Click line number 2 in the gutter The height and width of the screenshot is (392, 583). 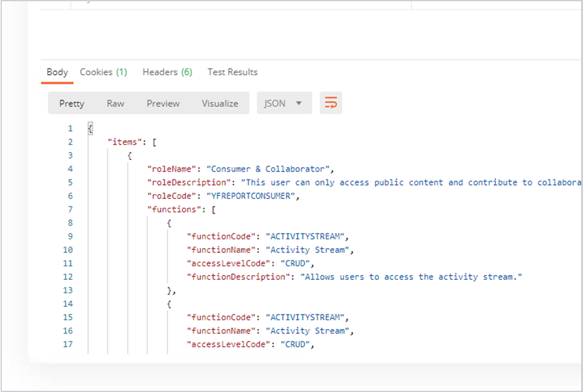[x=70, y=142]
